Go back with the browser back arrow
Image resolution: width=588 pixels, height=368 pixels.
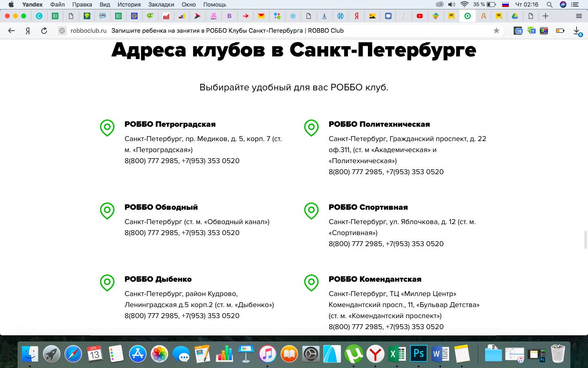[x=11, y=31]
